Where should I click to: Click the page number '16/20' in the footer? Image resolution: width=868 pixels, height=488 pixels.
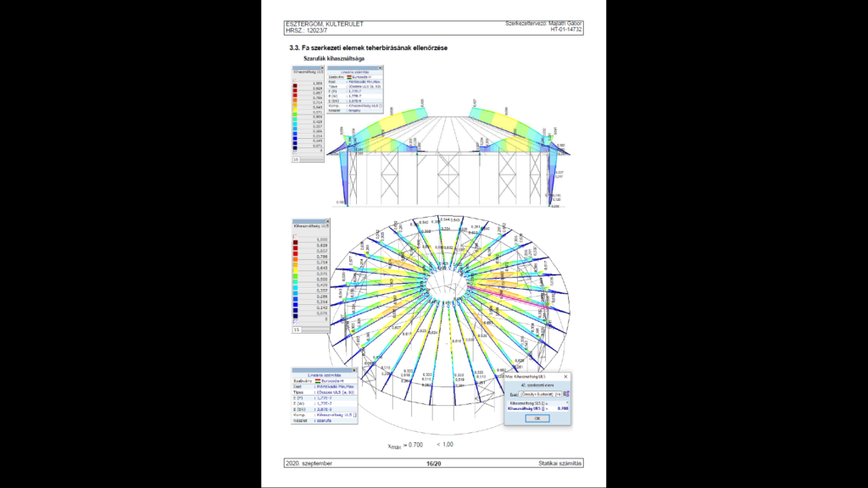(x=433, y=463)
